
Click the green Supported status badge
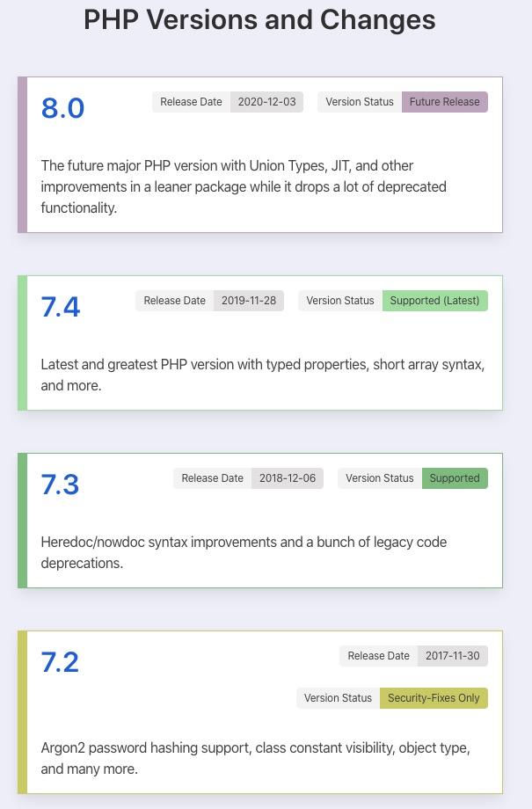455,478
